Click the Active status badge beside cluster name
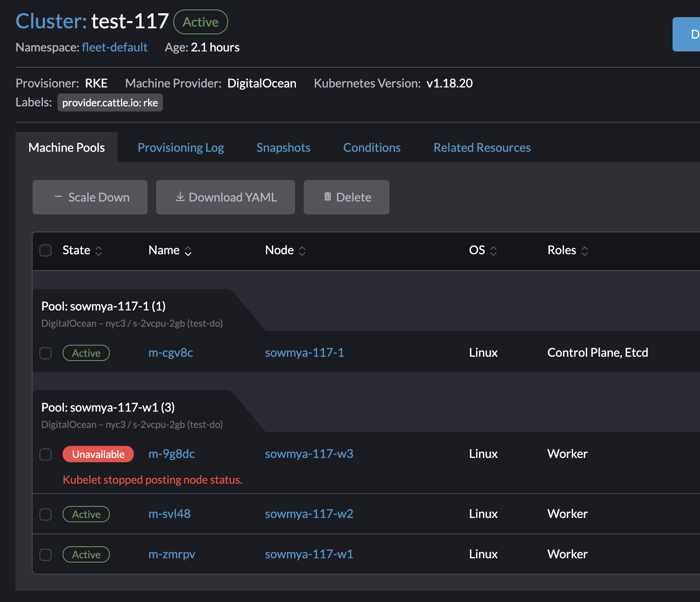700x602 pixels. coord(200,22)
